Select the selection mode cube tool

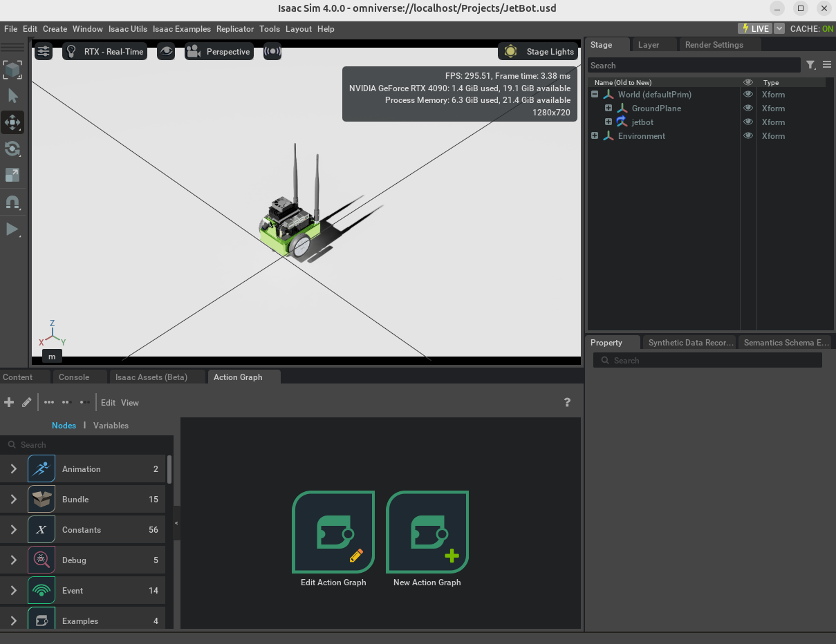[12, 69]
